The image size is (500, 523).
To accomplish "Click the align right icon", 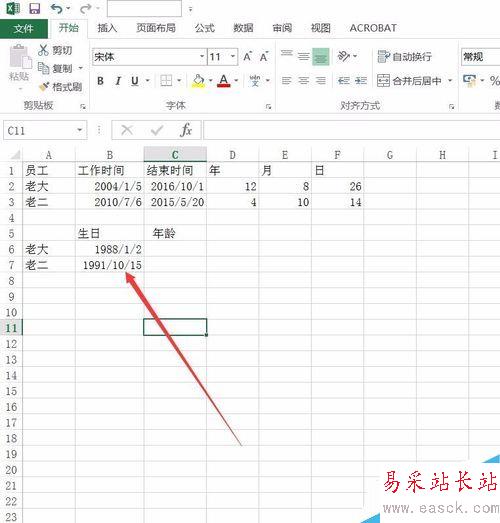I will 321,80.
